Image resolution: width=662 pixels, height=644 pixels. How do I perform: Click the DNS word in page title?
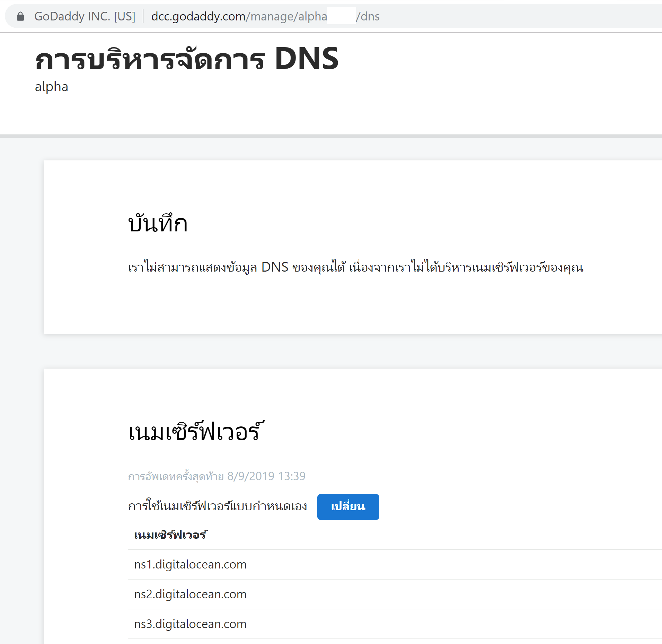307,59
